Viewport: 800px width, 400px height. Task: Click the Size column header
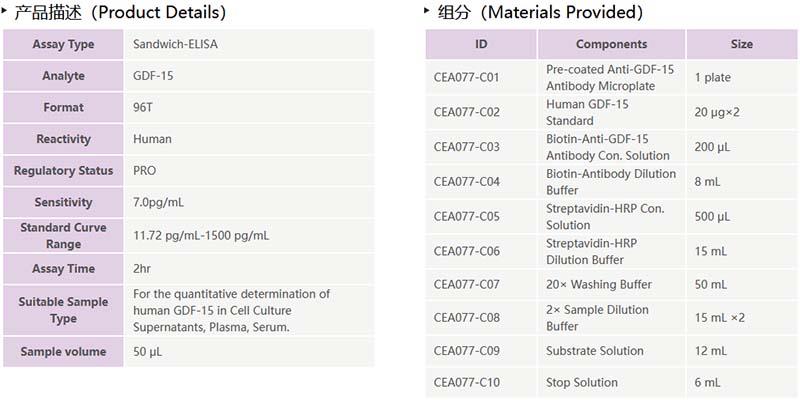741,44
